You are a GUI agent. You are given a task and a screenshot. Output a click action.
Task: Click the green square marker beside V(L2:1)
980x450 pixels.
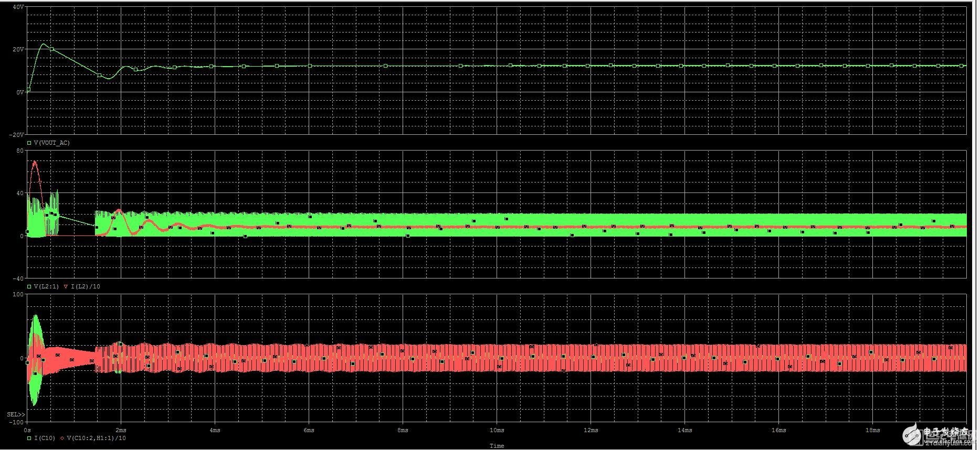click(29, 286)
